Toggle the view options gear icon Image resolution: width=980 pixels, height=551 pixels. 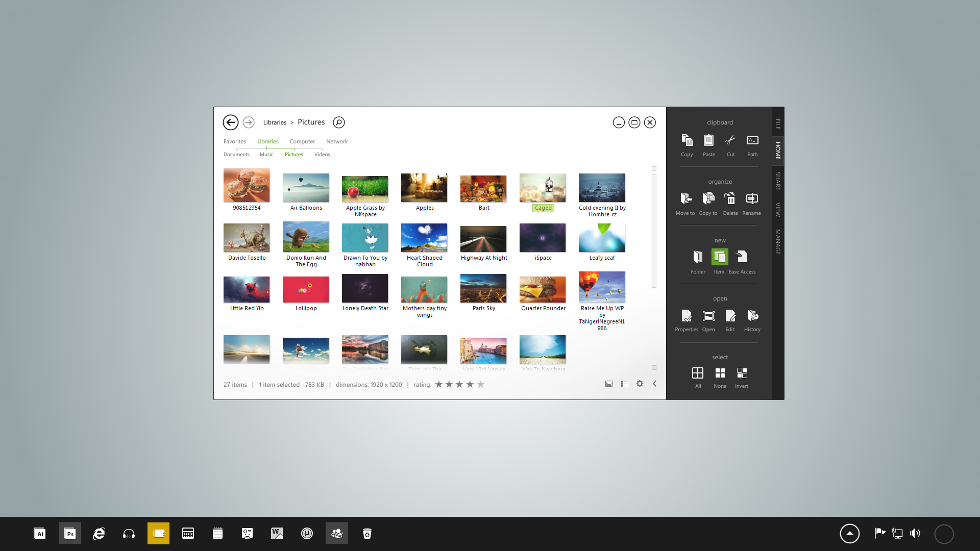(x=640, y=384)
